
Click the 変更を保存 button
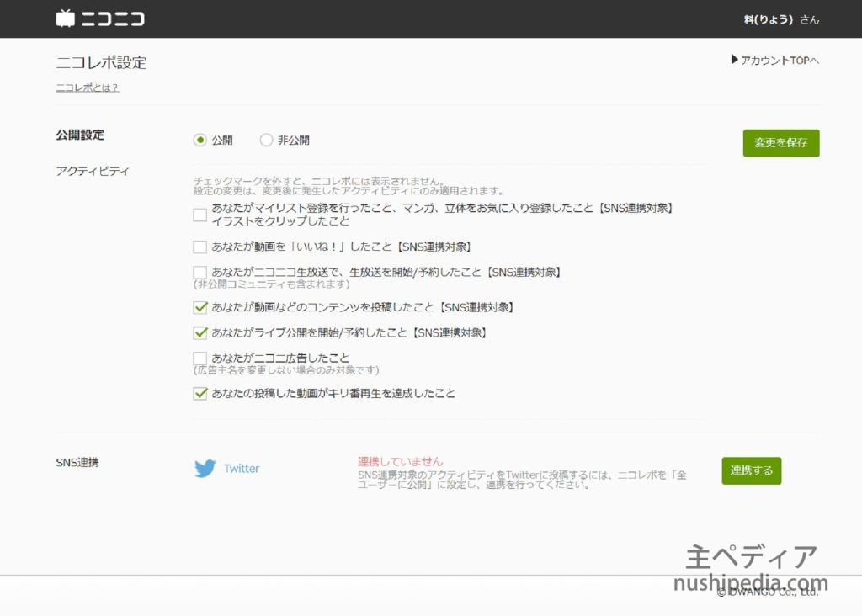(x=780, y=143)
